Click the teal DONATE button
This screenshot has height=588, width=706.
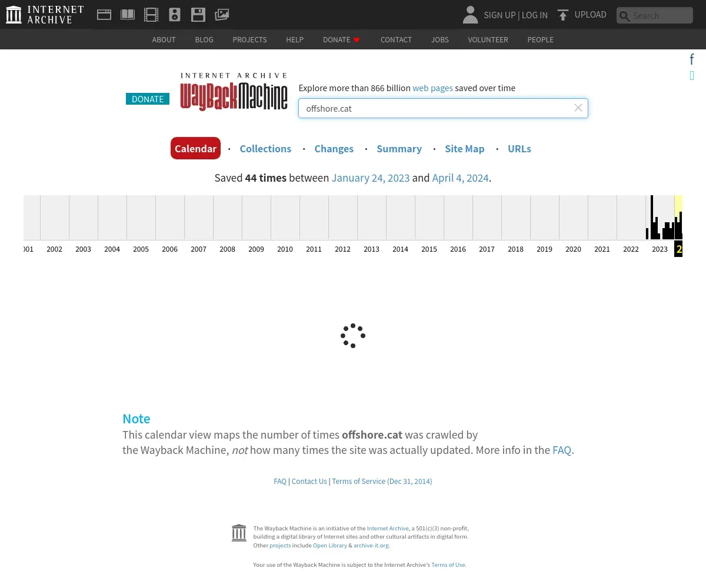(x=148, y=99)
